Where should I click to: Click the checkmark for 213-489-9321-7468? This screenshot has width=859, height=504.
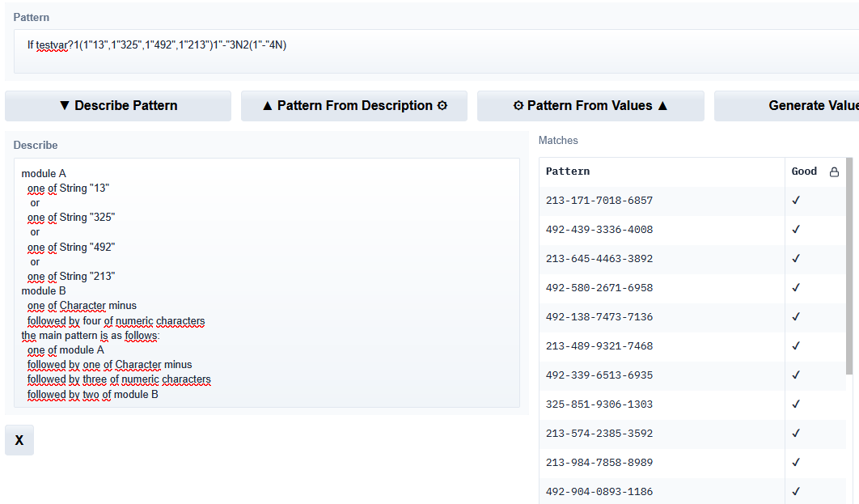point(796,346)
